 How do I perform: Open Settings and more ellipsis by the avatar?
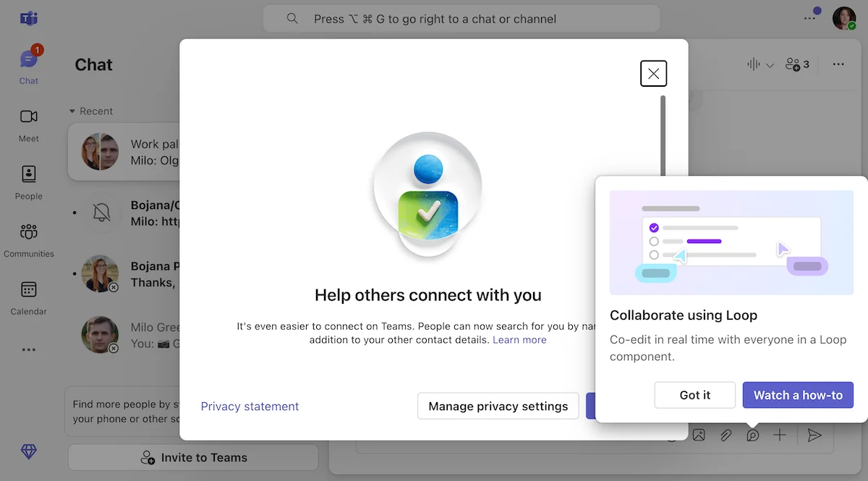(x=809, y=18)
